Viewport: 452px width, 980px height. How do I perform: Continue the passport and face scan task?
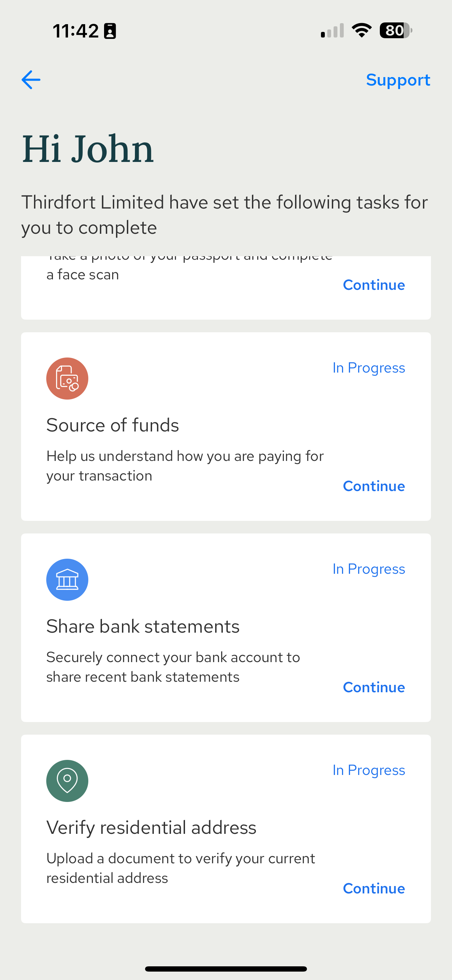pyautogui.click(x=374, y=285)
